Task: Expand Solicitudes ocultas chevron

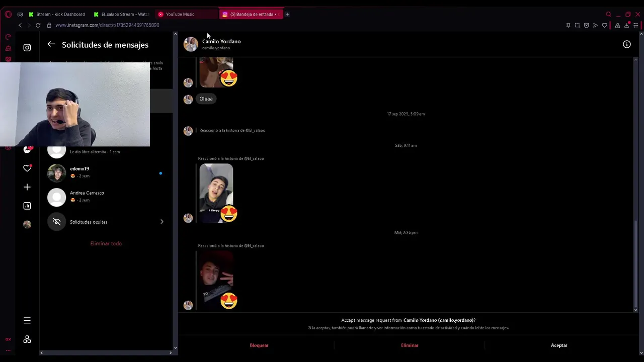Action: [x=162, y=222]
